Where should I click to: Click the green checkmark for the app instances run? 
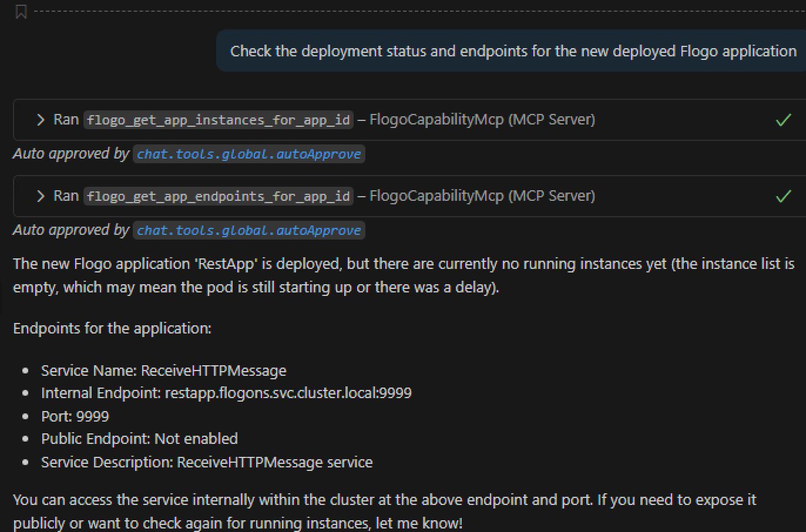click(783, 120)
